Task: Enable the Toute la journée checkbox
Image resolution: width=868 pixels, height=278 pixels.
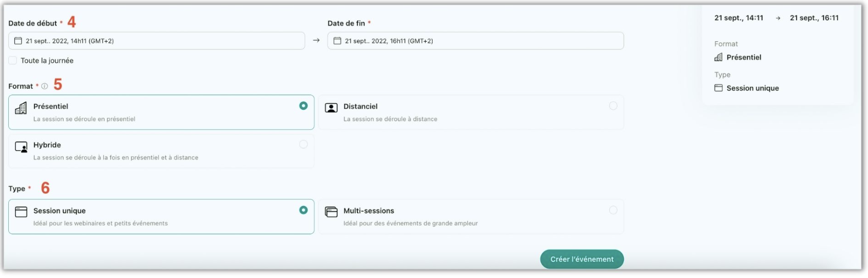Action: tap(13, 61)
